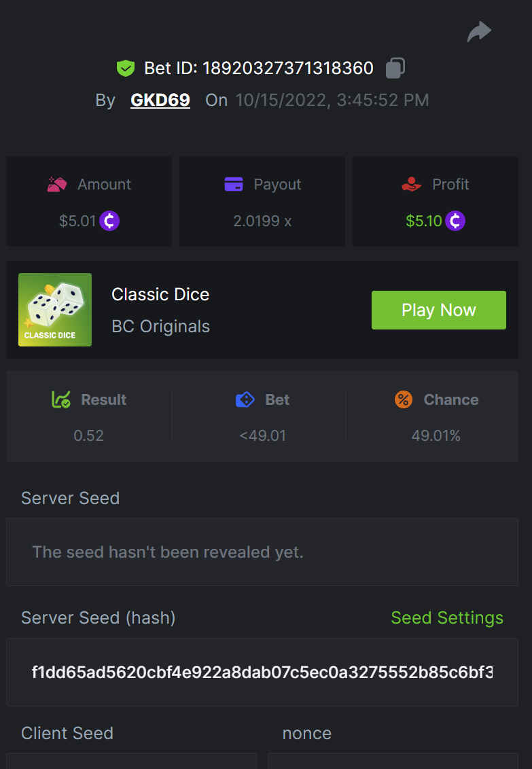The width and height of the screenshot is (532, 769).
Task: Click the Classic Dice game thumbnail
Action: coord(55,310)
